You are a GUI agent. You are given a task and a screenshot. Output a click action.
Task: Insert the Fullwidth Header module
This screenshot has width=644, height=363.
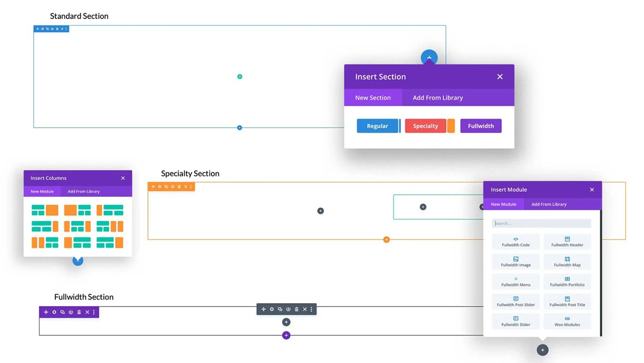(567, 242)
